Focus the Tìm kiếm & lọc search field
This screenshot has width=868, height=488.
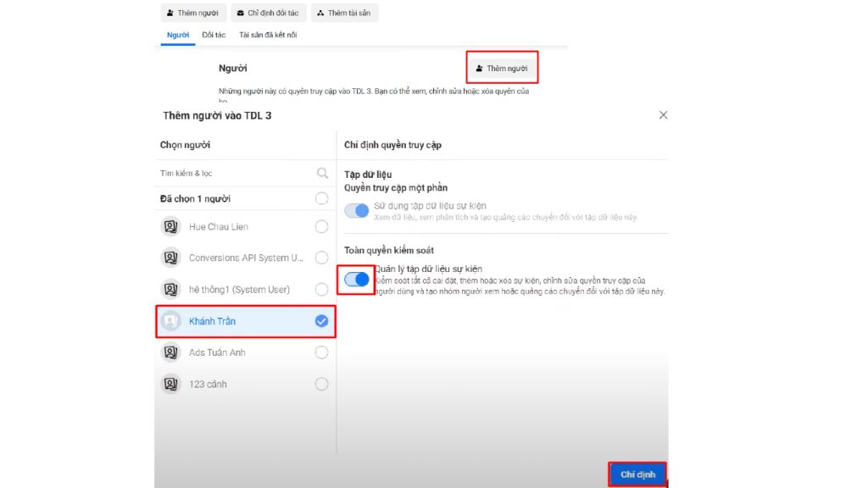(233, 173)
